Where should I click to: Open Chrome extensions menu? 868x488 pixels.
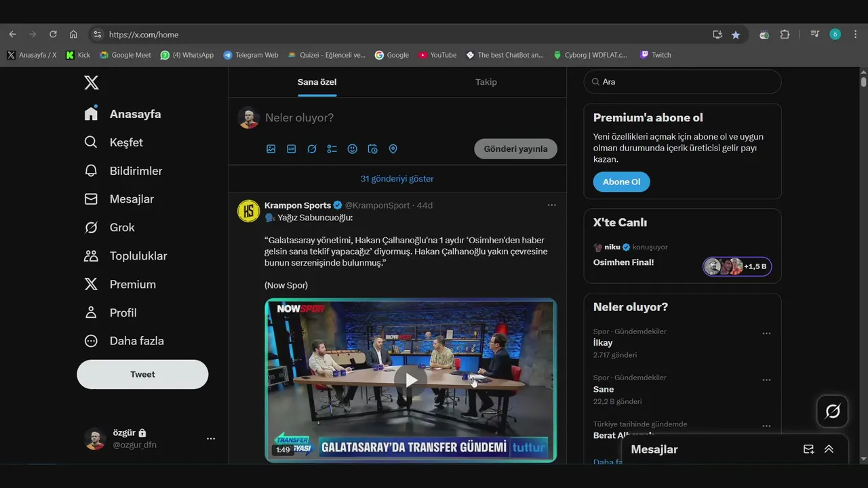click(785, 35)
